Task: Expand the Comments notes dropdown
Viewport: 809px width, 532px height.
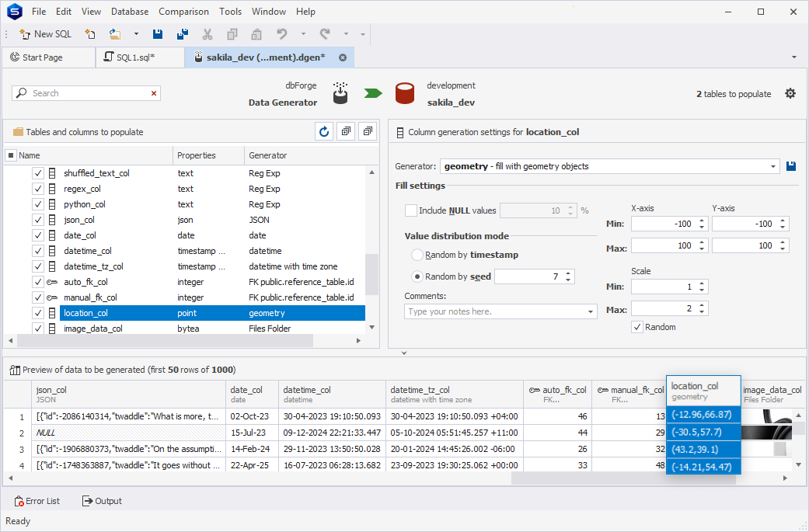Action: pyautogui.click(x=590, y=311)
